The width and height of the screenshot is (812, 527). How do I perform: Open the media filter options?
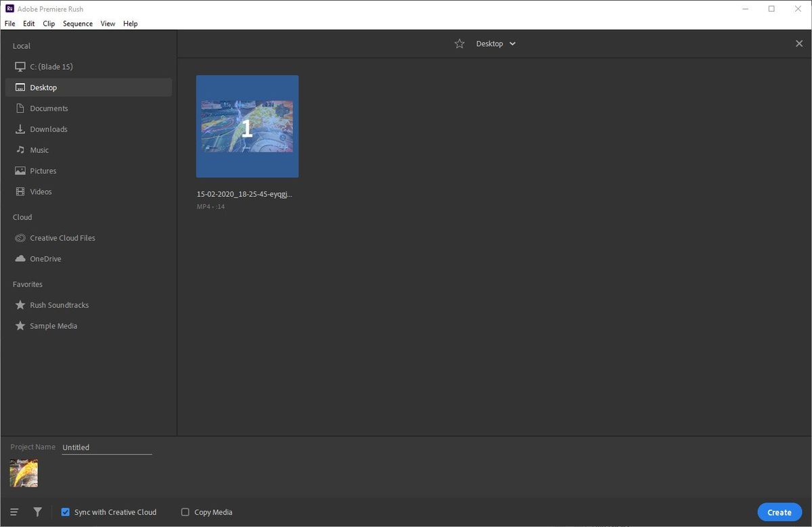pos(37,511)
